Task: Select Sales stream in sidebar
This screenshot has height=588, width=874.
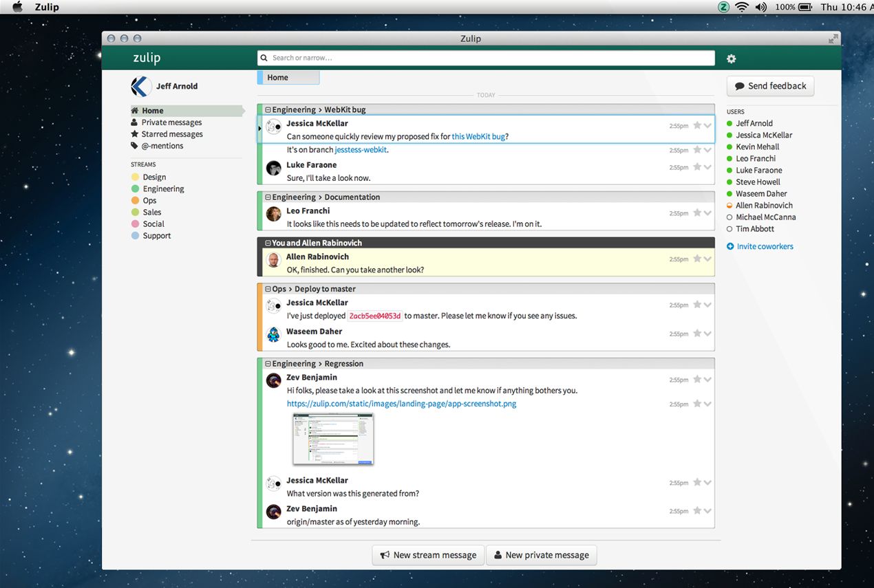Action: pyautogui.click(x=151, y=212)
